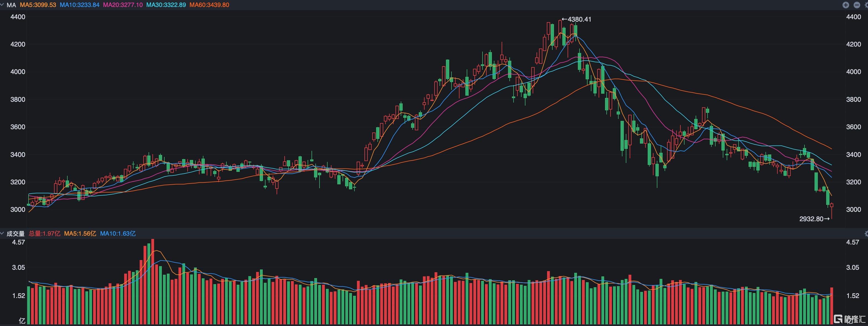Open the MA indicator settings gear
Screen dimensions: 868x326
(866, 5)
